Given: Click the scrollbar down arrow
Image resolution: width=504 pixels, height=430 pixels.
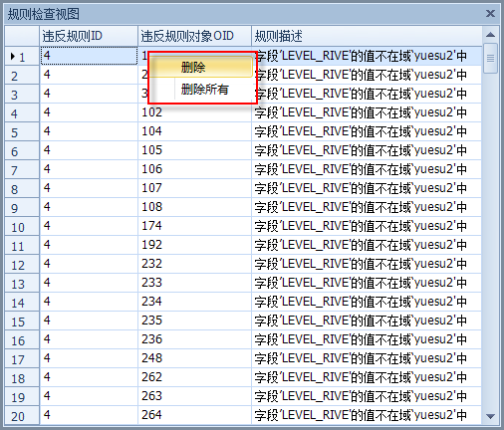Looking at the screenshot, I should click(490, 416).
